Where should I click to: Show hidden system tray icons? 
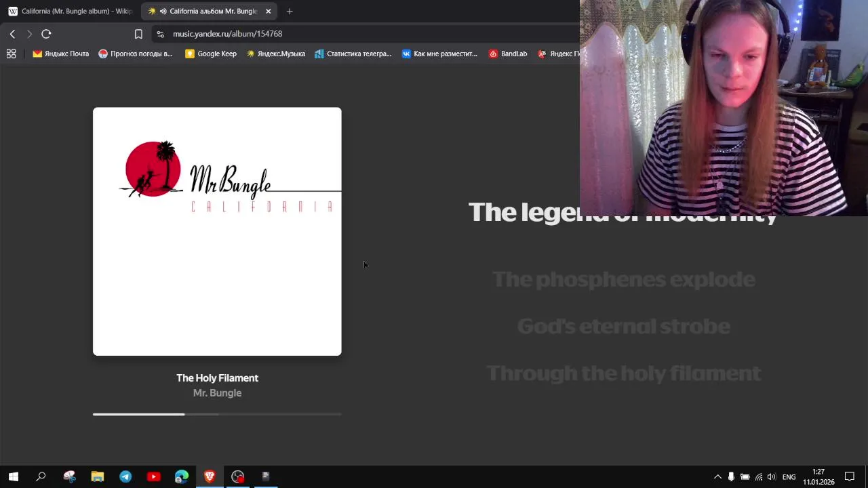point(717,477)
